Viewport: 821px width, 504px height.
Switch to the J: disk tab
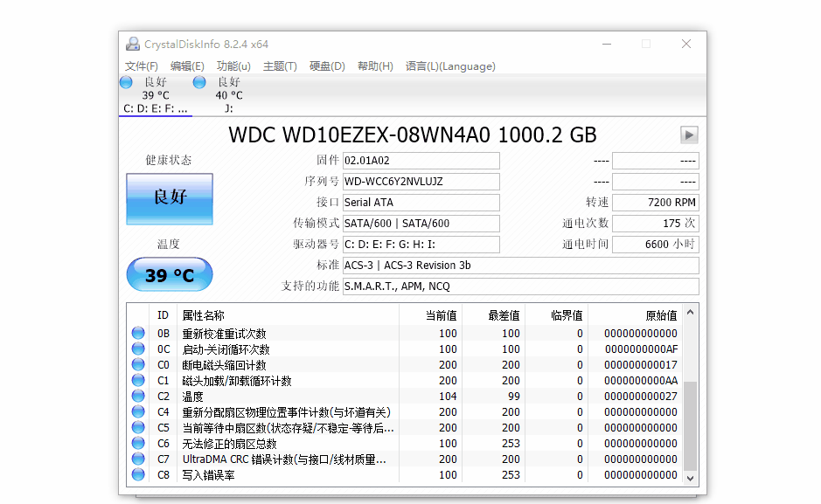[229, 96]
